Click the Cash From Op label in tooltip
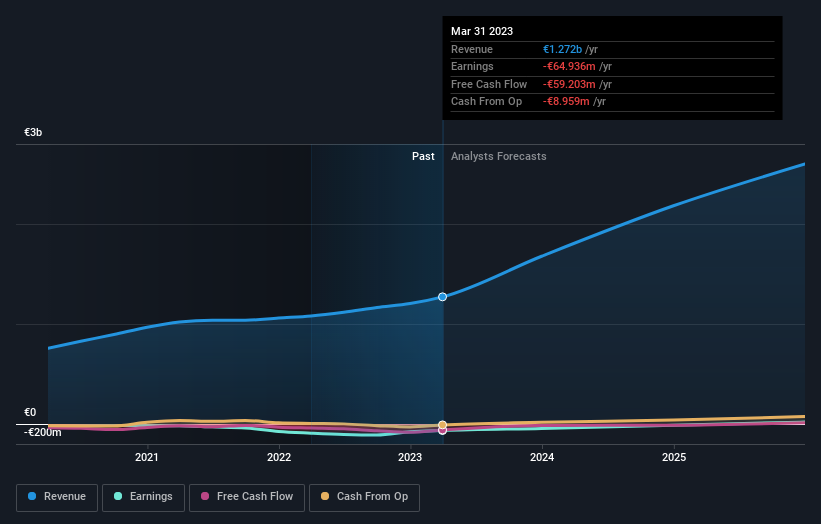Screen dimensions: 821x524 tap(486, 102)
